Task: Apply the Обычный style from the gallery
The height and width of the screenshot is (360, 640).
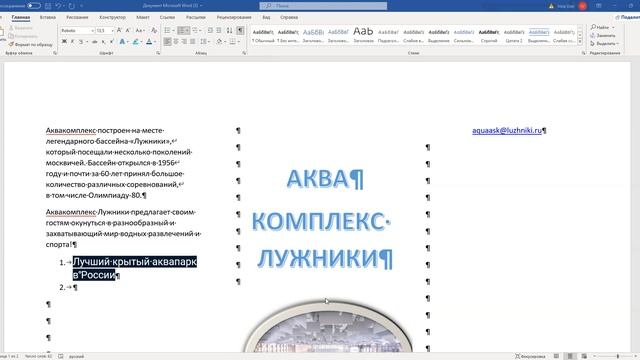Action: [263, 36]
